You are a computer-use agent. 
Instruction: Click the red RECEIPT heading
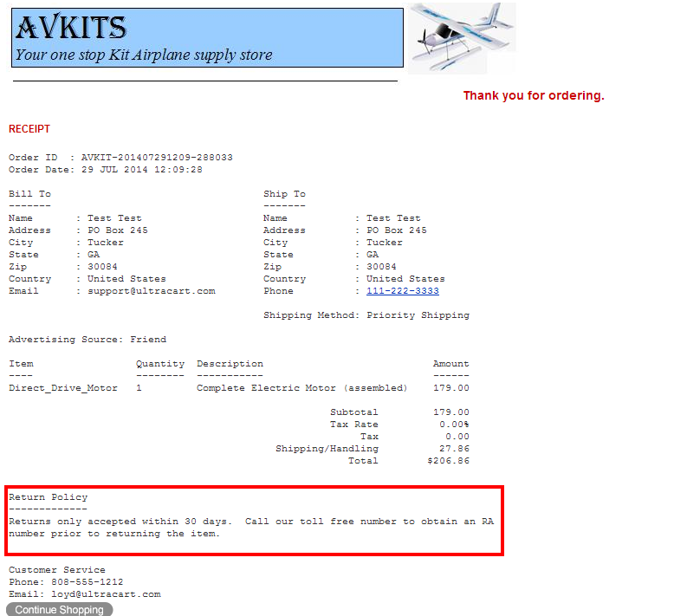pyautogui.click(x=29, y=129)
